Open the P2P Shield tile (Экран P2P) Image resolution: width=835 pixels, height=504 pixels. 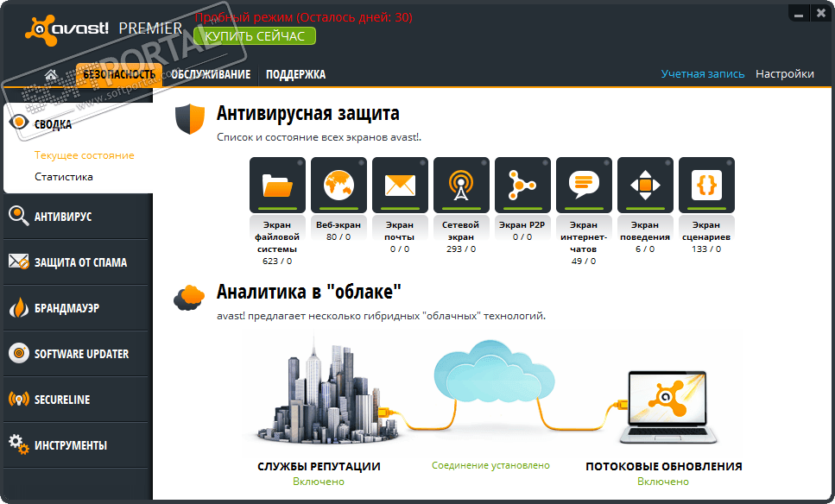pos(522,186)
